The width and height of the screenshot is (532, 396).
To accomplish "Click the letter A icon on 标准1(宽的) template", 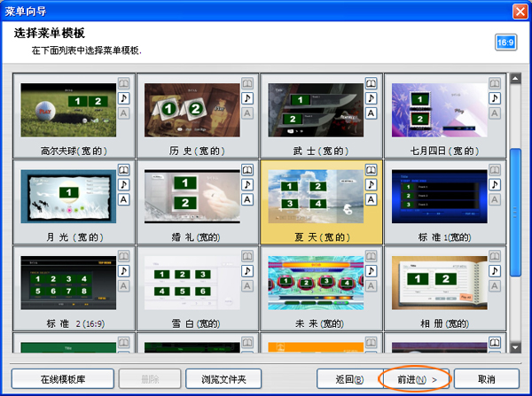I will coord(495,199).
